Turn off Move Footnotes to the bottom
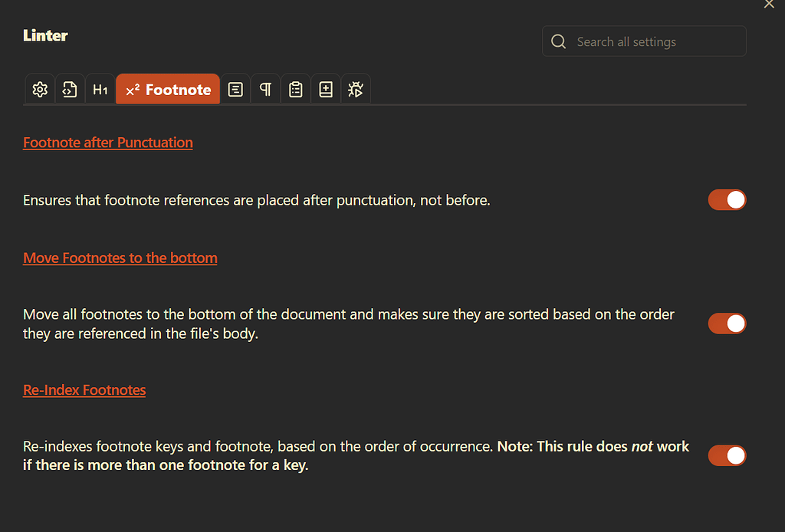This screenshot has height=532, width=785. tap(727, 323)
